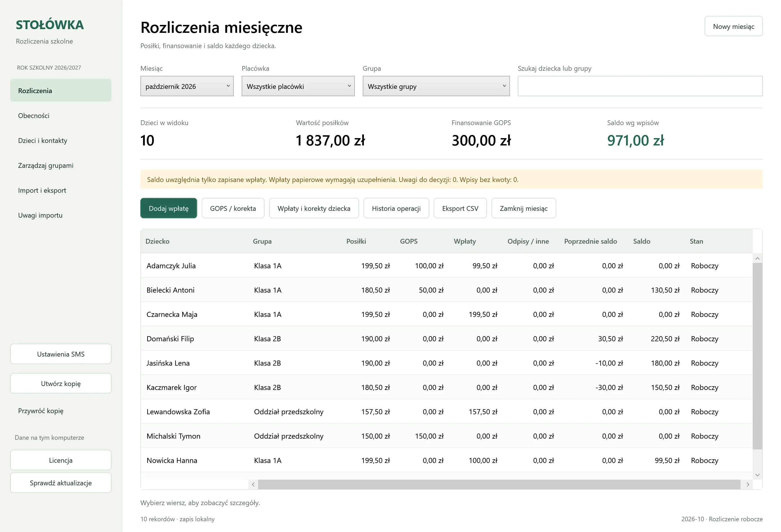Click the table's scroll up arrow

758,258
